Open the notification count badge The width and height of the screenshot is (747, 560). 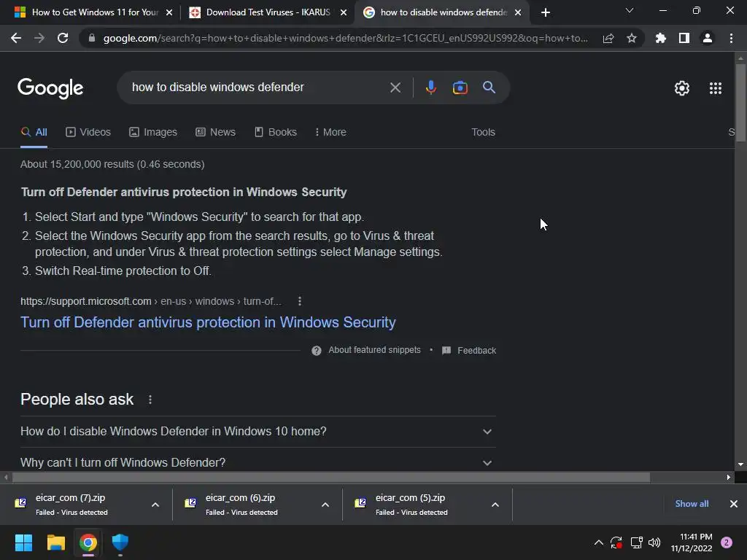pos(727,542)
